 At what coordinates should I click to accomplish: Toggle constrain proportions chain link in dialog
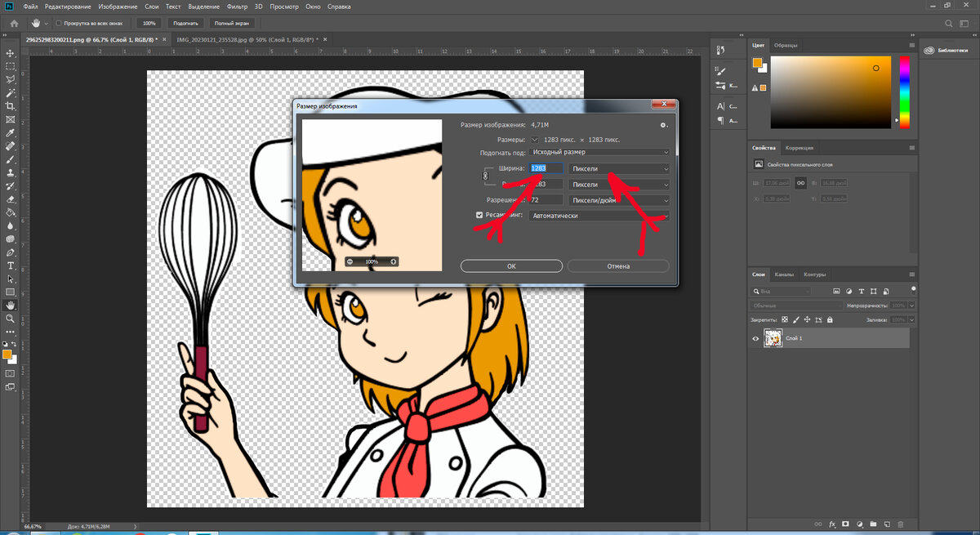point(485,176)
